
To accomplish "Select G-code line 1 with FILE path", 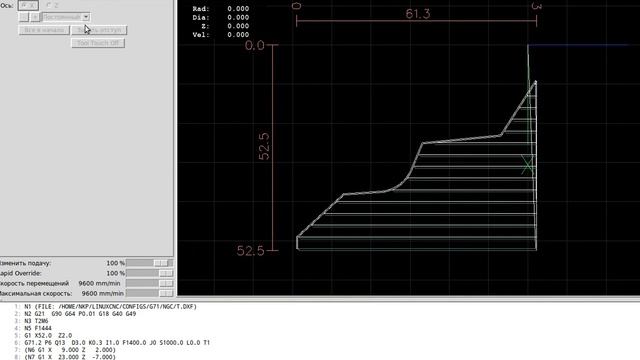I will pyautogui.click(x=110, y=307).
